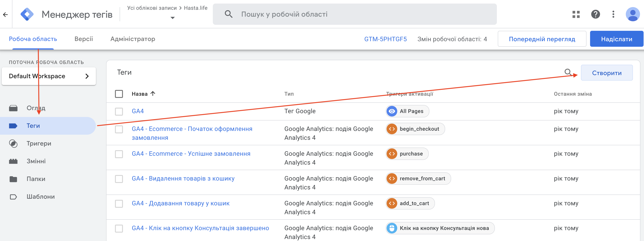Switch to the Робоча область tab

(x=33, y=39)
